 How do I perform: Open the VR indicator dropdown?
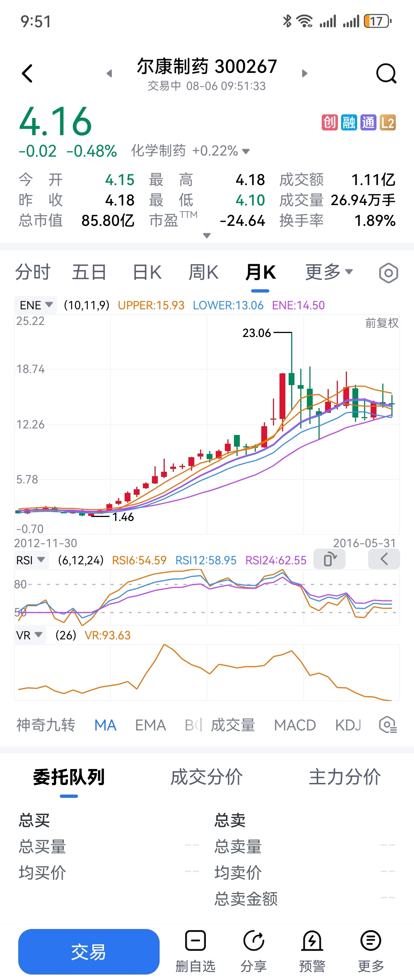(30, 635)
